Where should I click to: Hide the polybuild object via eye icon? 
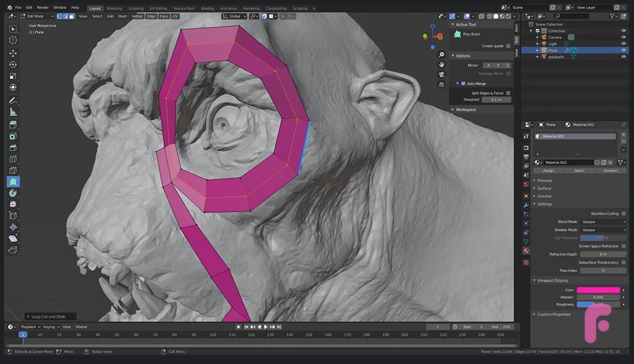coord(624,57)
